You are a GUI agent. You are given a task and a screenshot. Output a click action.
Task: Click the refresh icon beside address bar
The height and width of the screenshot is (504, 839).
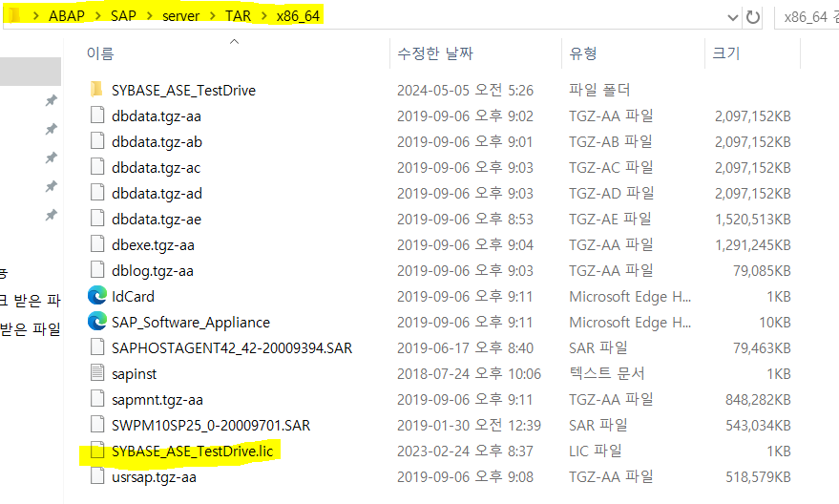pos(753,17)
